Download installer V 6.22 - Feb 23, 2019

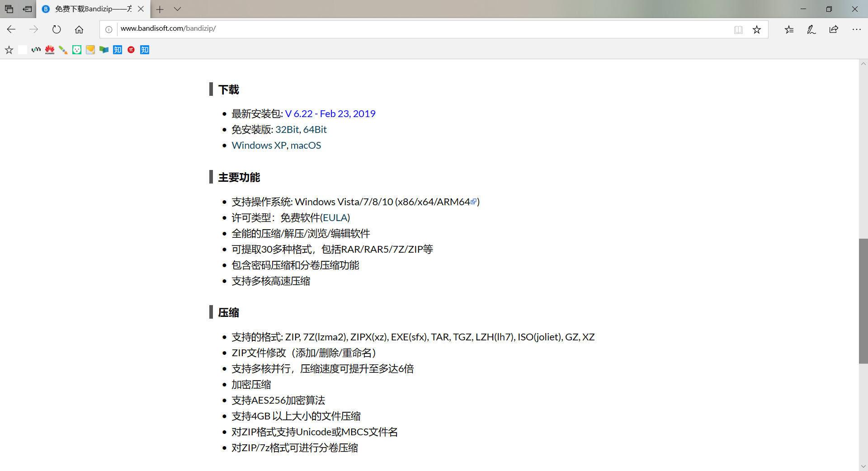(x=330, y=114)
